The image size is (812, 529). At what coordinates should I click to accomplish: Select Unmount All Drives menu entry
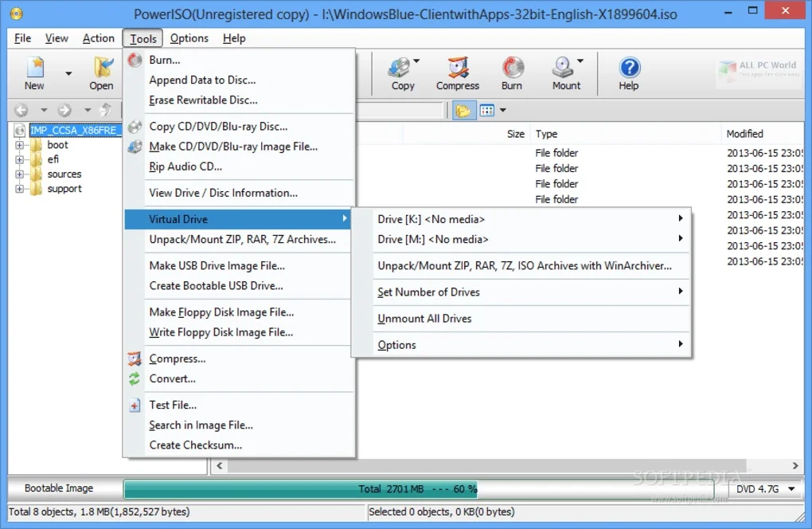[x=424, y=319]
